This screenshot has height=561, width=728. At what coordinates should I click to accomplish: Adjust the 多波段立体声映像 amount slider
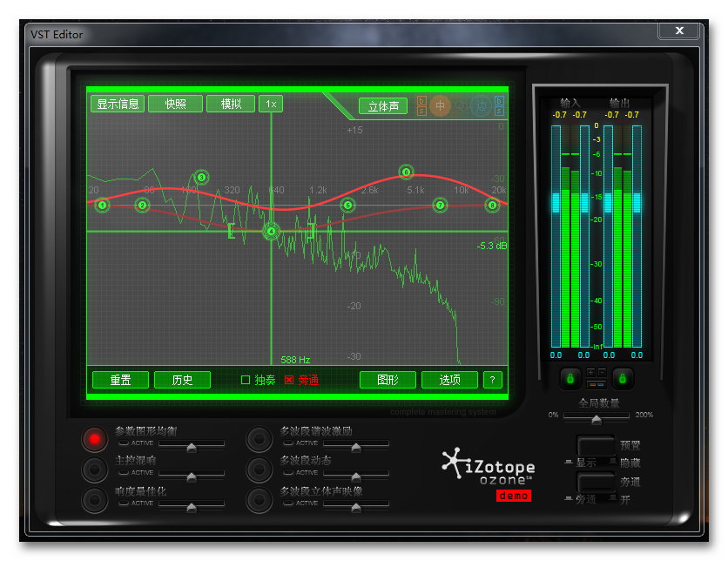pos(356,508)
